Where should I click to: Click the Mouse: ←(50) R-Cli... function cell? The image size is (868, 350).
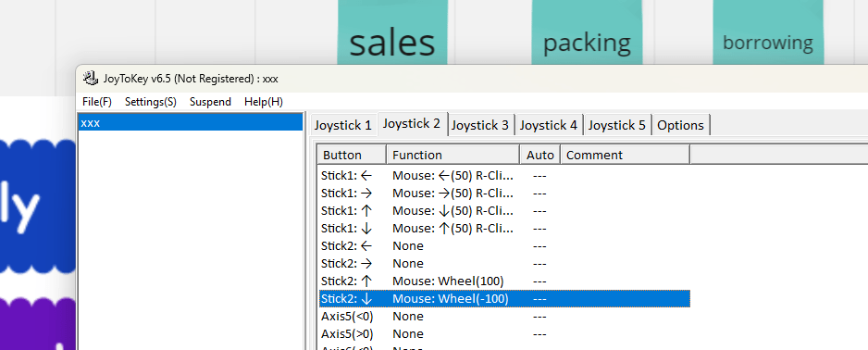453,176
